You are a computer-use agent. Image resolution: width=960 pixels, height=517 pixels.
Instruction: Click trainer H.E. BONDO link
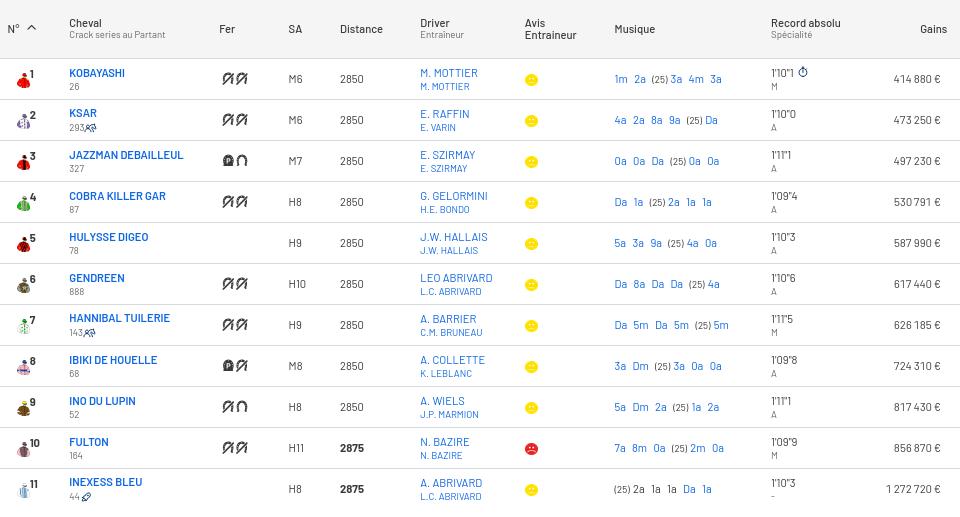pos(444,210)
